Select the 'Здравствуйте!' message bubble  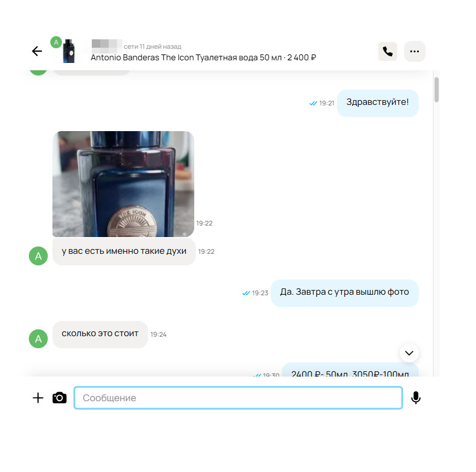point(377,103)
